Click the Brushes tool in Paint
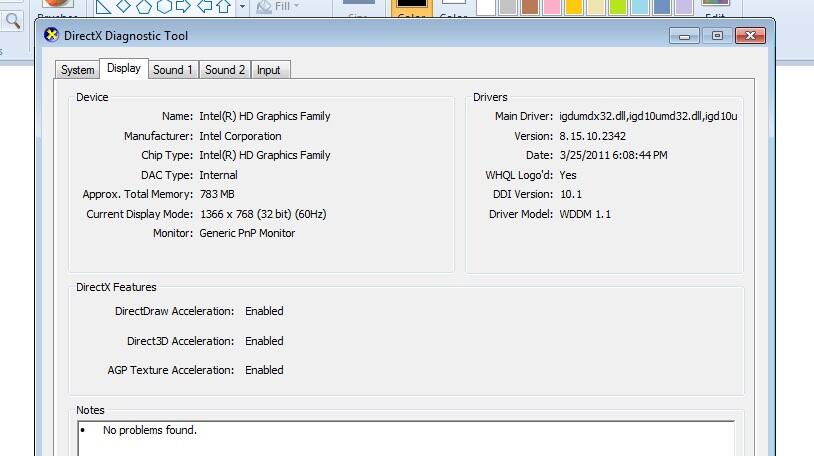 tap(58, 9)
